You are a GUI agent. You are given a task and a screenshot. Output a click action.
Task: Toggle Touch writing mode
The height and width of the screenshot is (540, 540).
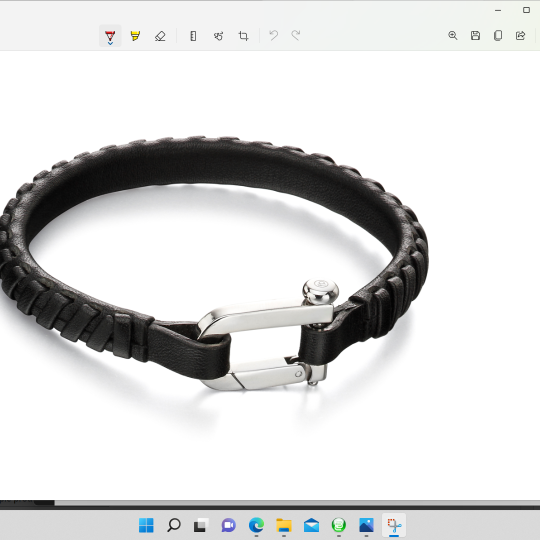[x=218, y=35]
